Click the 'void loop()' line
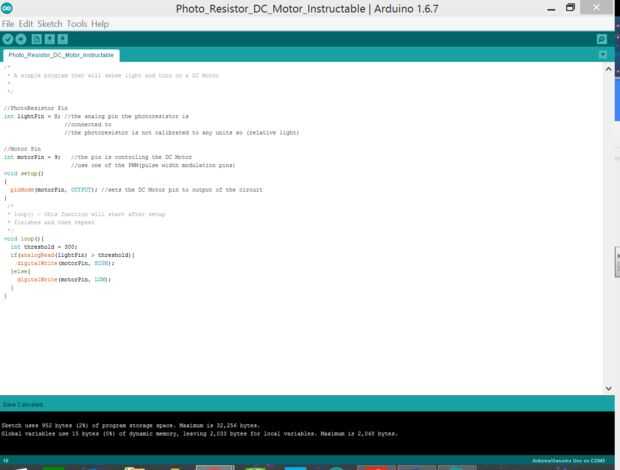 [x=24, y=239]
